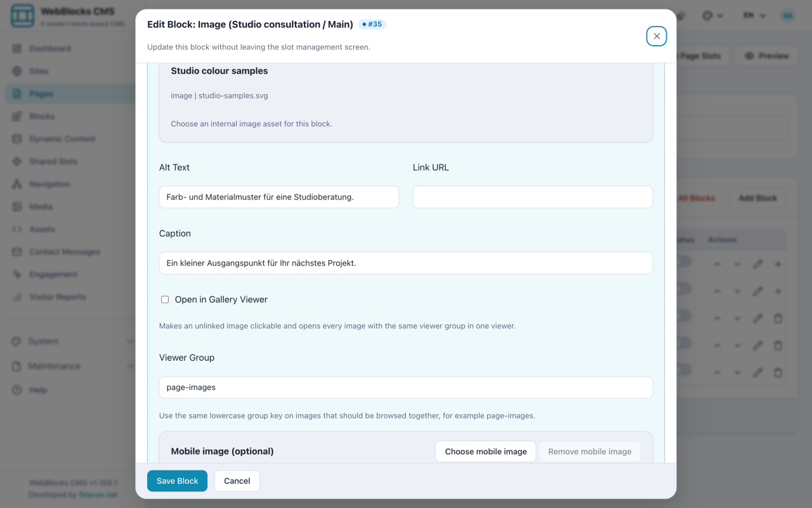The image size is (812, 508).
Task: Click the Caption input field
Action: click(406, 263)
